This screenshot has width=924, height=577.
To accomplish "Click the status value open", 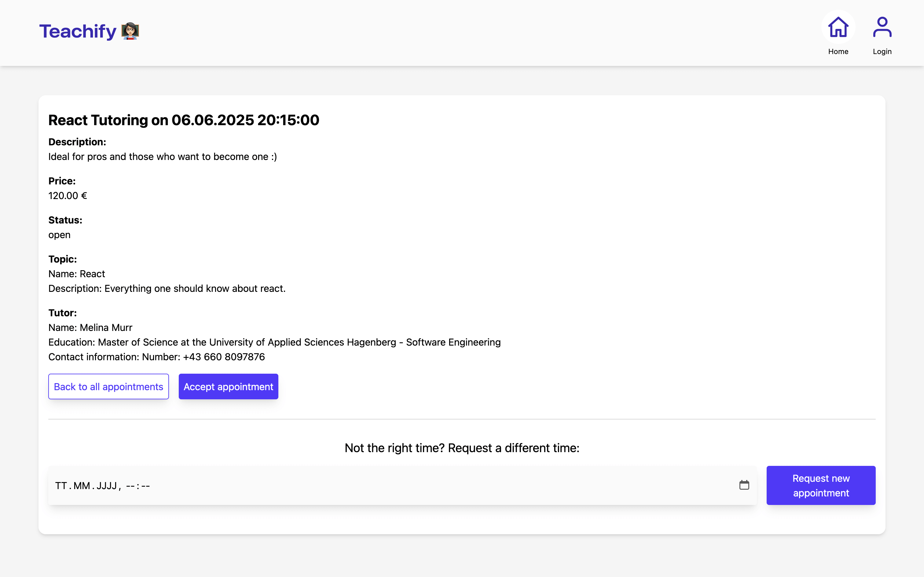I will (59, 235).
